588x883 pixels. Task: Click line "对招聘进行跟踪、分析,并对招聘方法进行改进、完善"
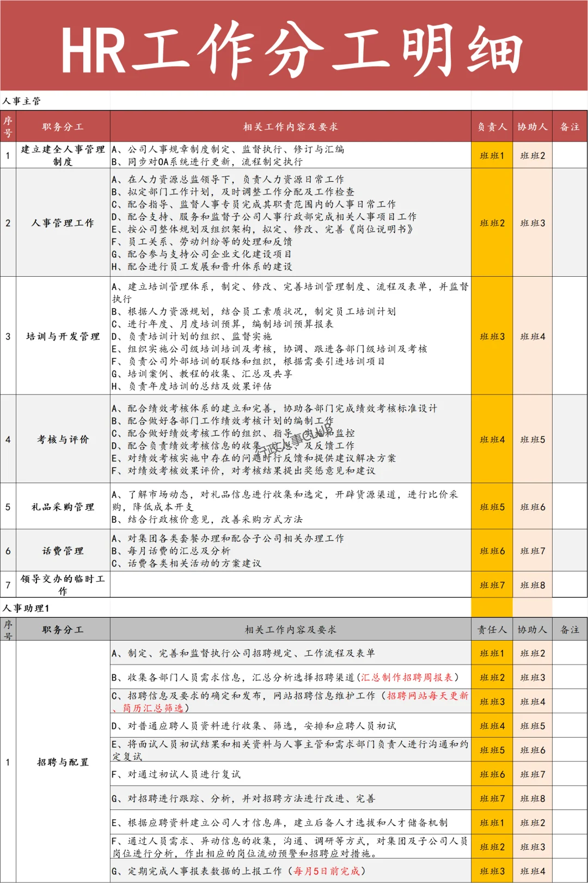(x=243, y=799)
